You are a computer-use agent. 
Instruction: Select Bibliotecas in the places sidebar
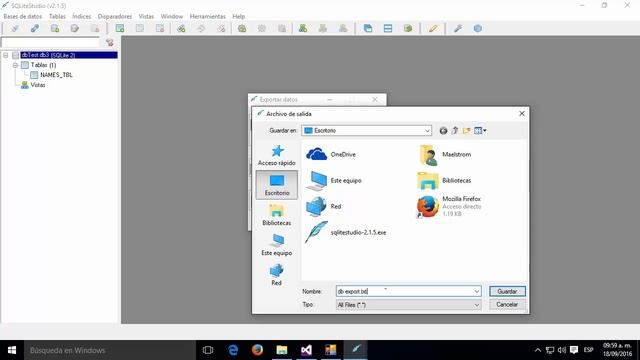pyautogui.click(x=277, y=215)
